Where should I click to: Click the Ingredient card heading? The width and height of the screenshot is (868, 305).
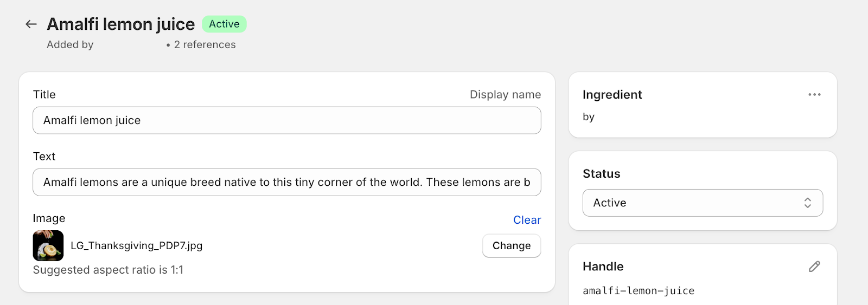click(x=612, y=94)
